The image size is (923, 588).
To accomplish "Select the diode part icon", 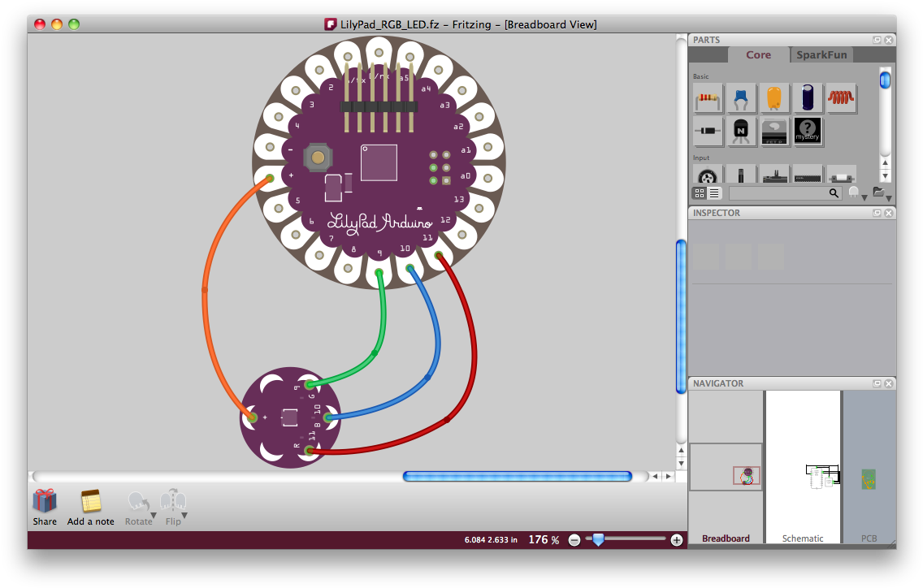I will [707, 131].
